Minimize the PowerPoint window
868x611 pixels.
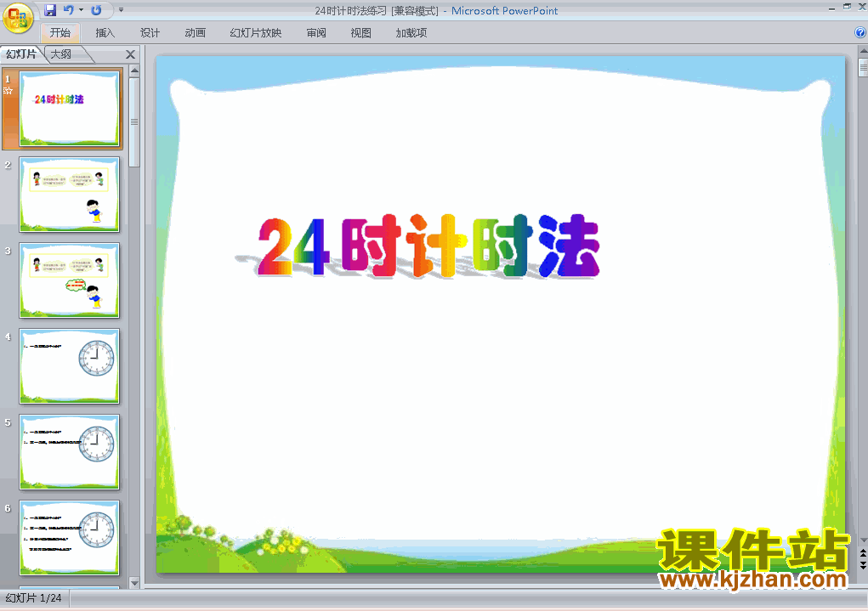(x=831, y=8)
